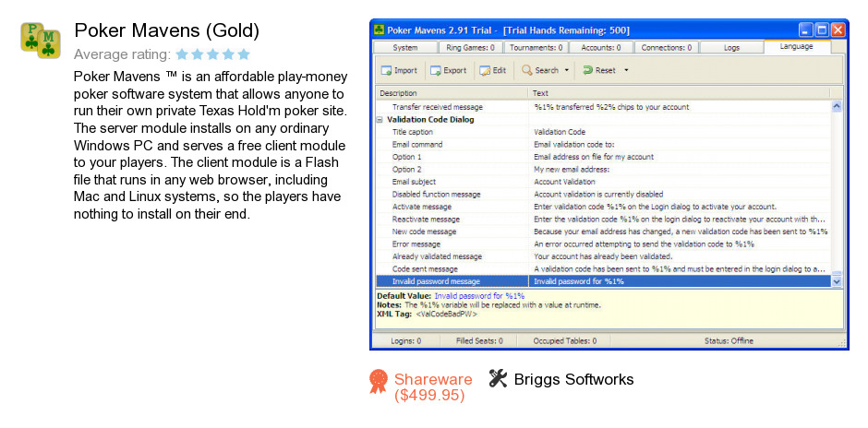Select the Language tab
This screenshot has width=868, height=428.
pos(797,46)
